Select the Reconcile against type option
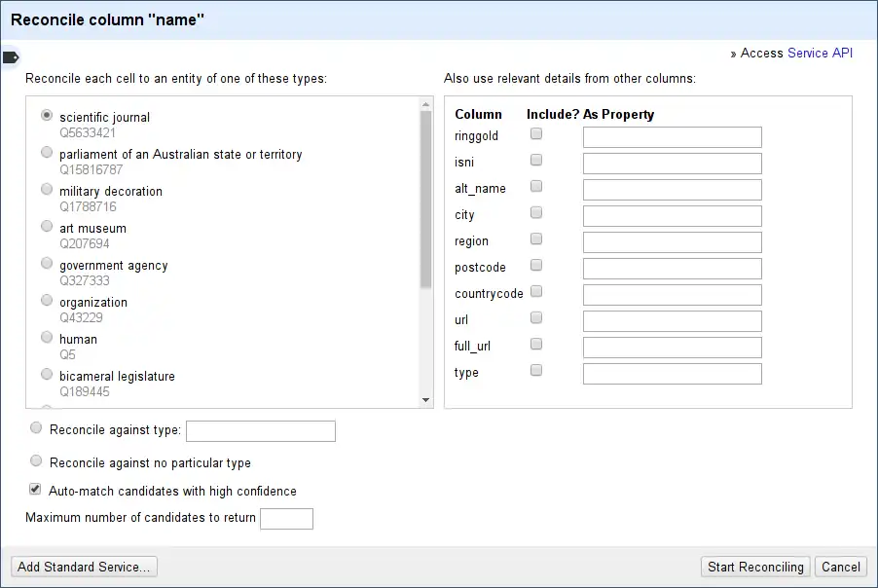The width and height of the screenshot is (878, 588). (x=37, y=427)
